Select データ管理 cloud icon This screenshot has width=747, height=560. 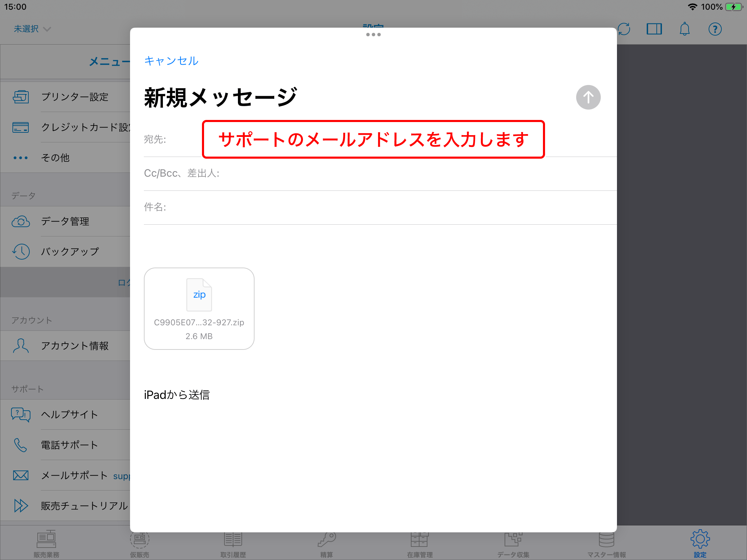coord(21,221)
